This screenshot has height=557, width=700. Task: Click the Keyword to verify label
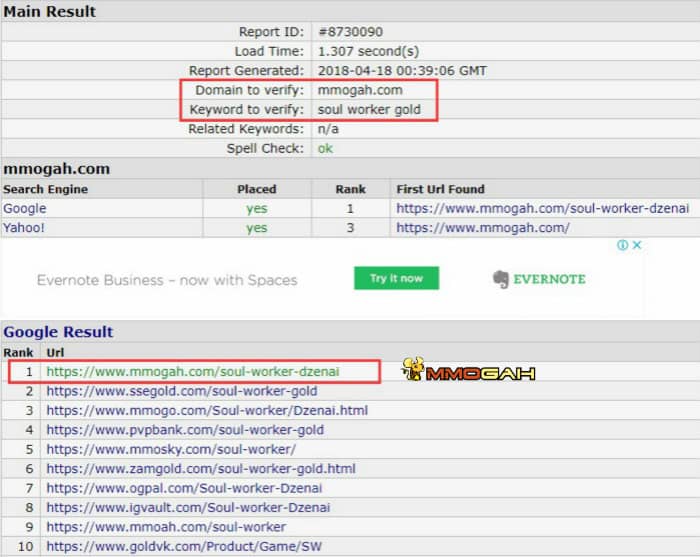(x=247, y=109)
